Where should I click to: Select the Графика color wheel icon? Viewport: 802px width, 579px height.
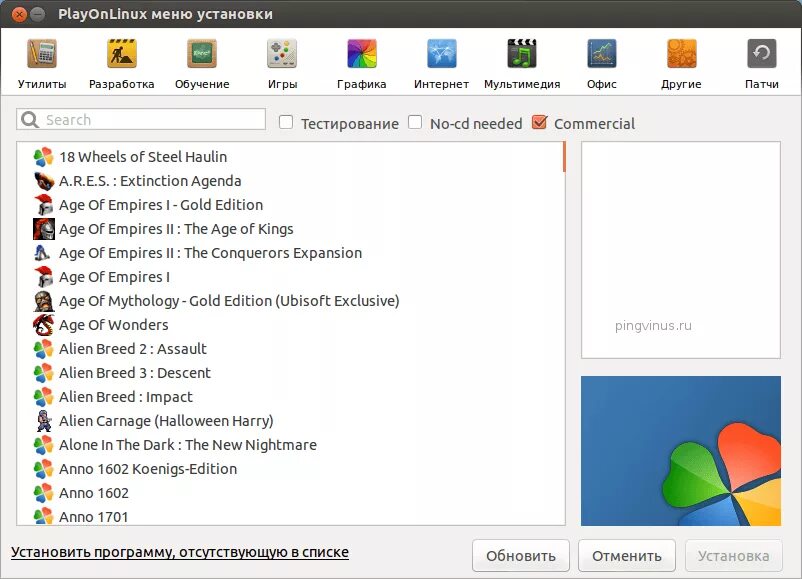[x=362, y=53]
